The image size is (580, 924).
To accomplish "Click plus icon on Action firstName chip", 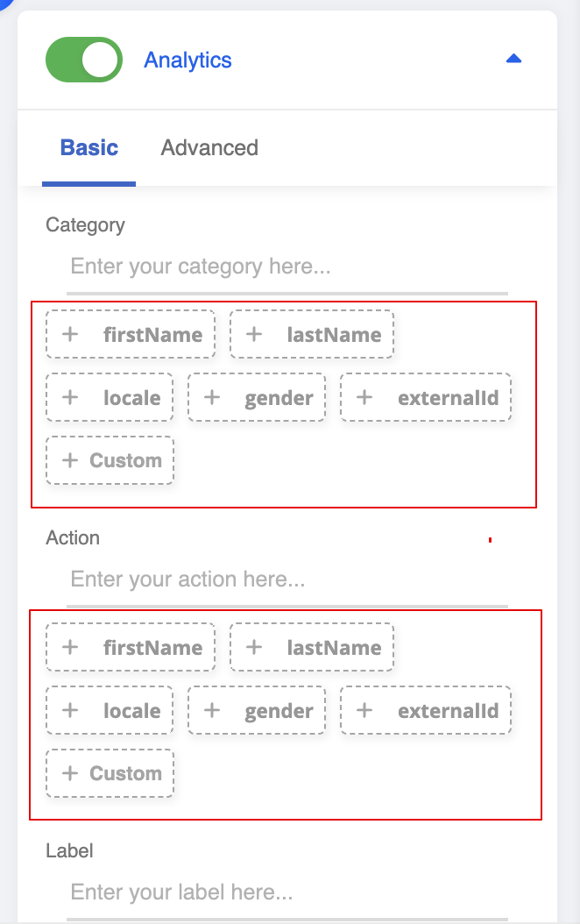I will coord(70,647).
